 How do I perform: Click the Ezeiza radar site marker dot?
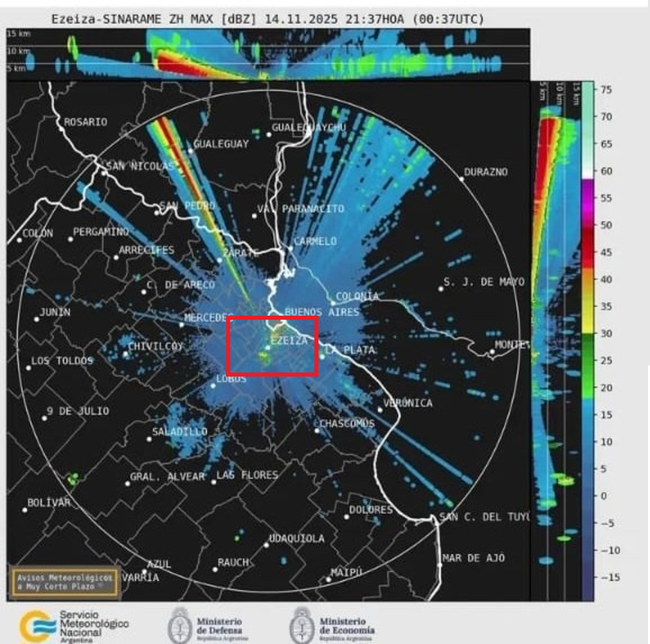tap(268, 348)
